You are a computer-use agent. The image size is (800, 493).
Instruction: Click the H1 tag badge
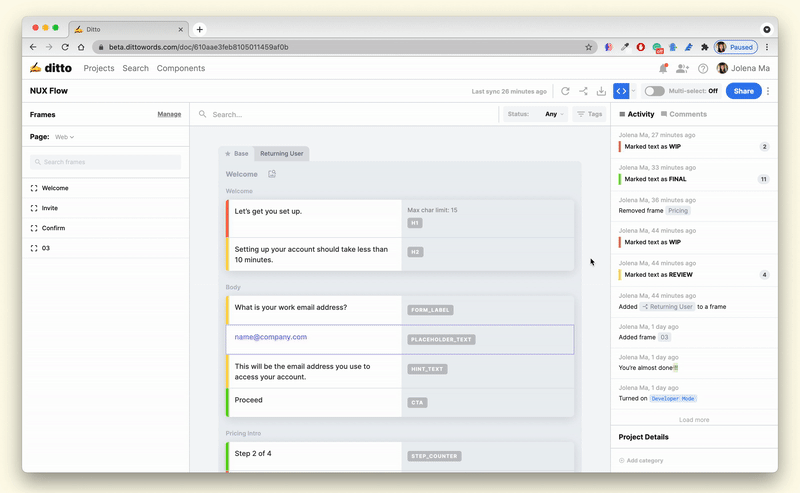(415, 223)
